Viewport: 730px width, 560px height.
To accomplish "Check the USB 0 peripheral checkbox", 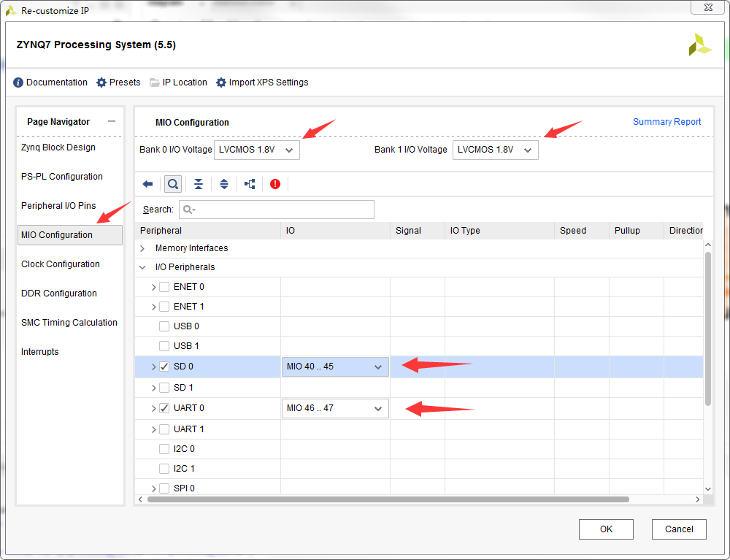I will pos(164,326).
